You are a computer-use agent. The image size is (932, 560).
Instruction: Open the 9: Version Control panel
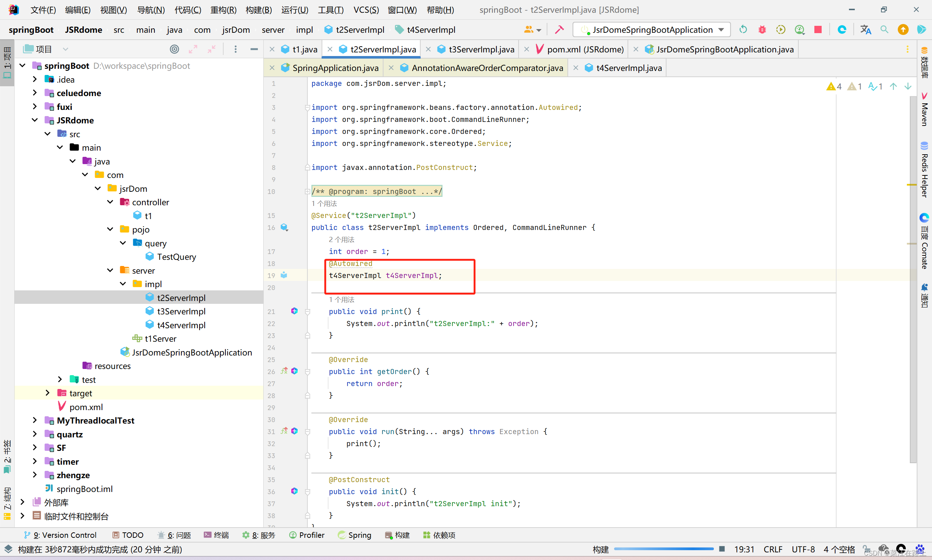coord(60,535)
